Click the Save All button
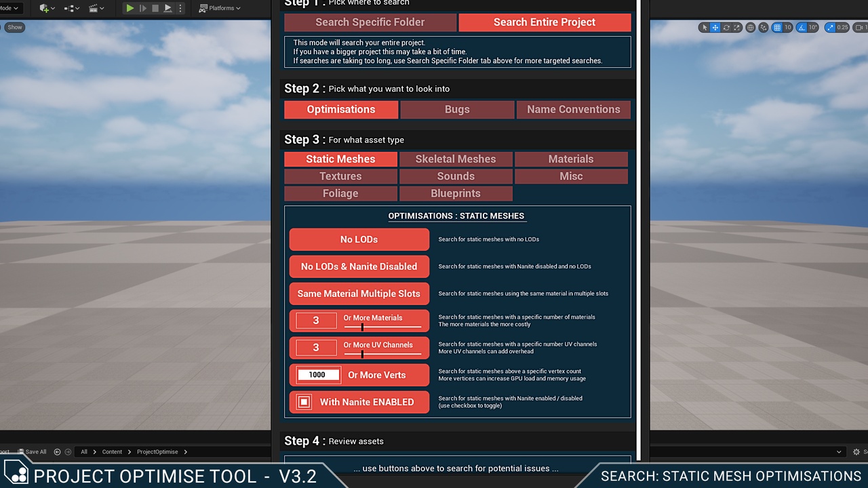Image resolution: width=868 pixels, height=488 pixels. pyautogui.click(x=33, y=452)
